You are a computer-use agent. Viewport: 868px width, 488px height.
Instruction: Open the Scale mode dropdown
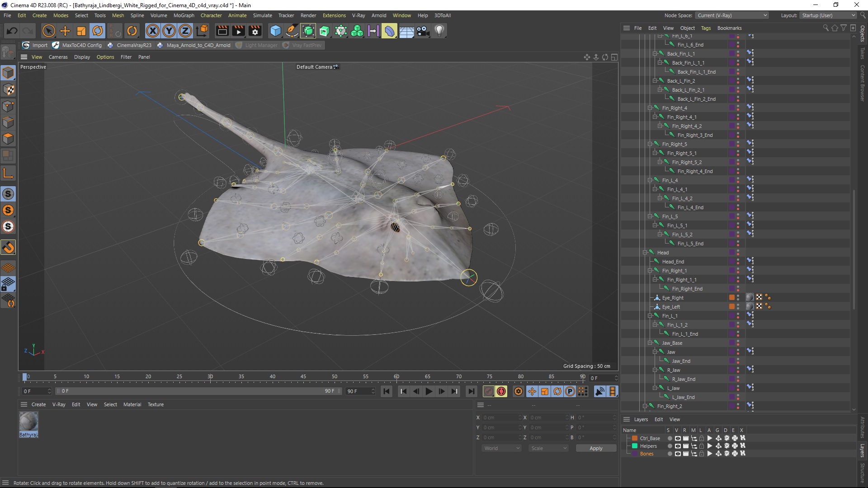[x=548, y=448]
